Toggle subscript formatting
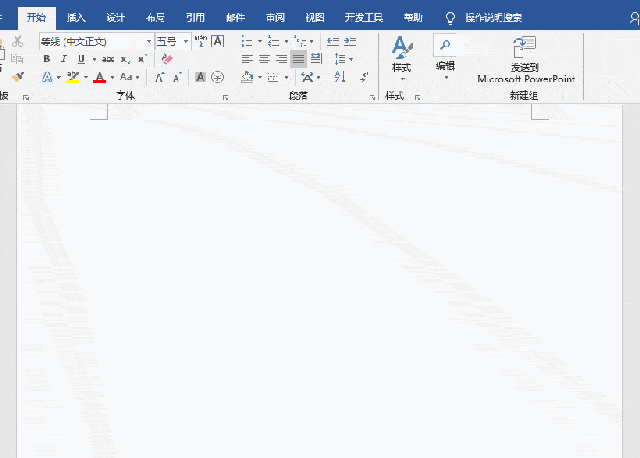 125,59
